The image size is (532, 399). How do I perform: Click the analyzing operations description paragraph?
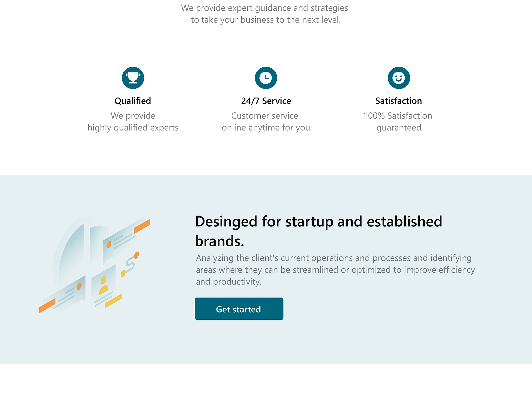click(x=335, y=270)
